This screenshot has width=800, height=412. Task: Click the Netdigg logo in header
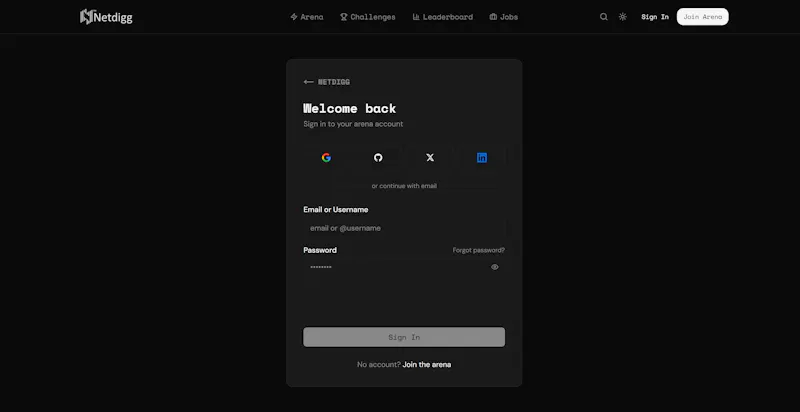pos(106,17)
